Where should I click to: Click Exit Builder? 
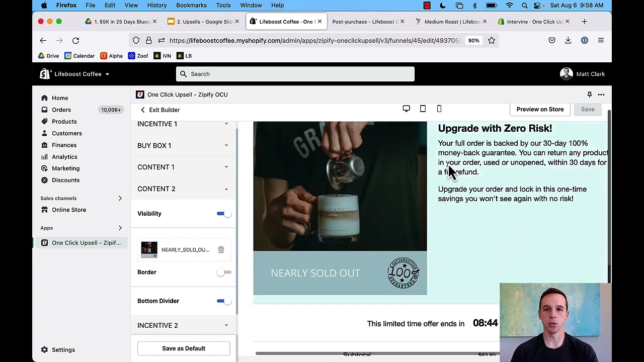coord(160,110)
